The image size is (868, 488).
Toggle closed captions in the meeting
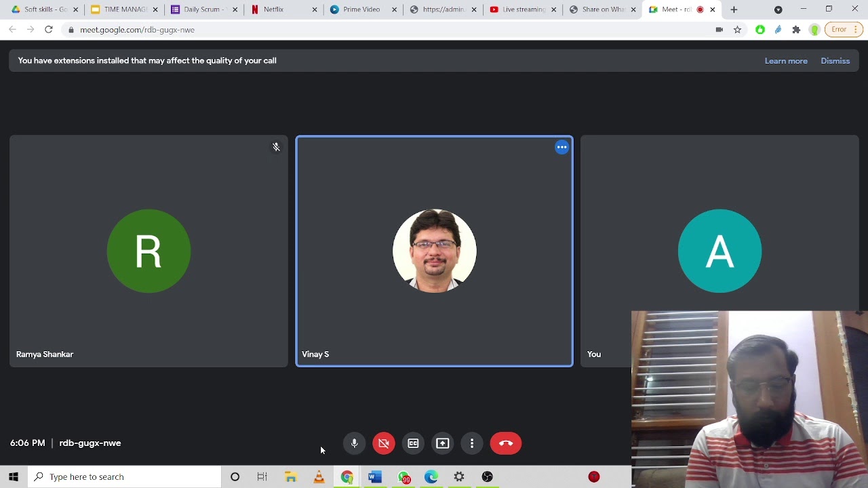(413, 443)
